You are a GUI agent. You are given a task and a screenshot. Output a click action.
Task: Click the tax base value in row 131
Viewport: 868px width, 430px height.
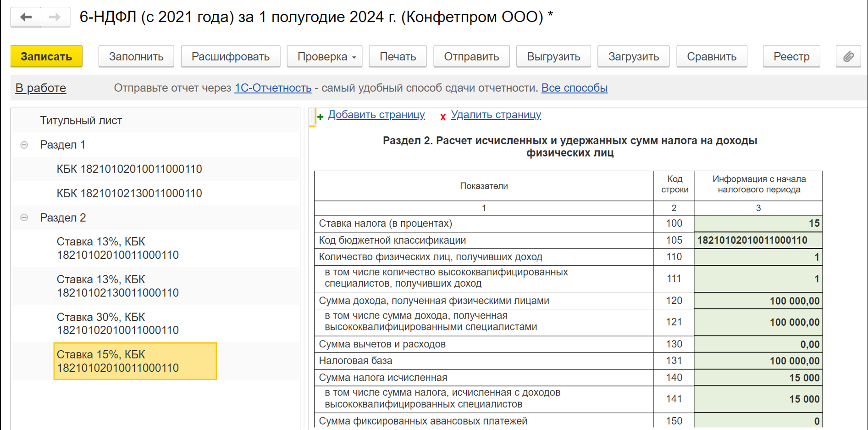[758, 361]
